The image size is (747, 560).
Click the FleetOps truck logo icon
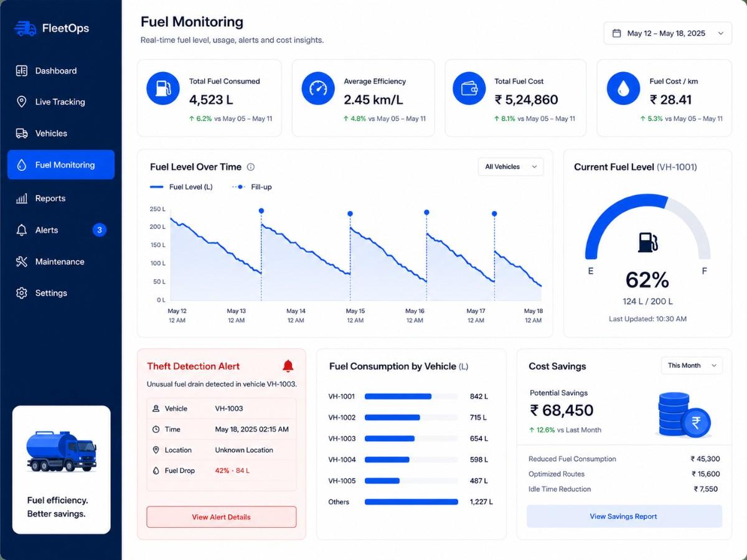(x=26, y=28)
